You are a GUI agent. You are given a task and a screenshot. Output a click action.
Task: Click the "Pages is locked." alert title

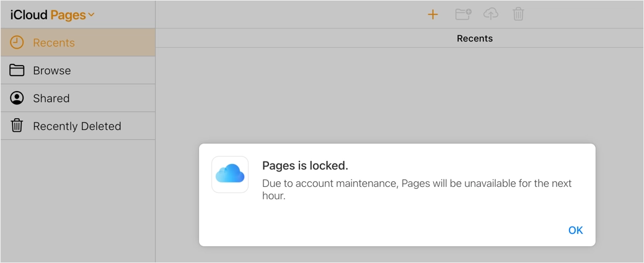pos(305,165)
